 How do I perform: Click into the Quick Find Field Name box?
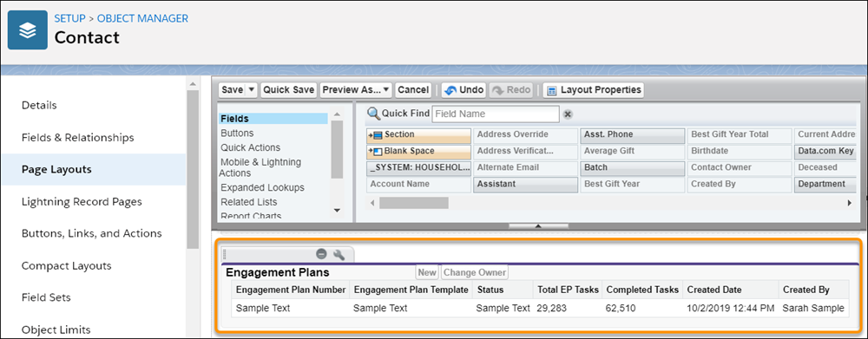click(496, 114)
